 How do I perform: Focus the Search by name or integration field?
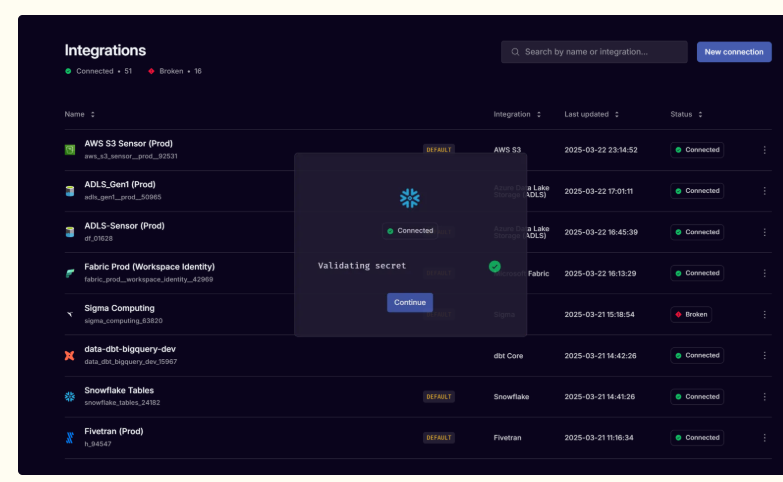coord(594,52)
